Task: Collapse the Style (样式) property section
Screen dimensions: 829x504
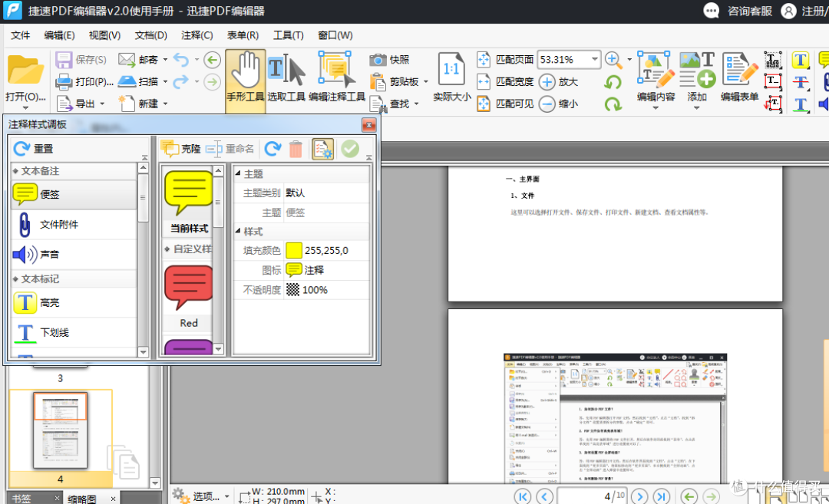Action: (x=238, y=231)
